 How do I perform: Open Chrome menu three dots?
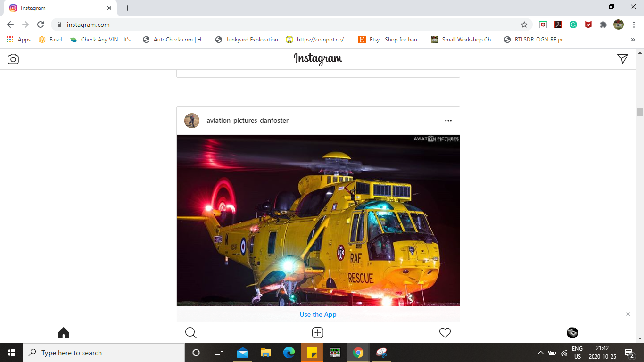tap(633, 25)
